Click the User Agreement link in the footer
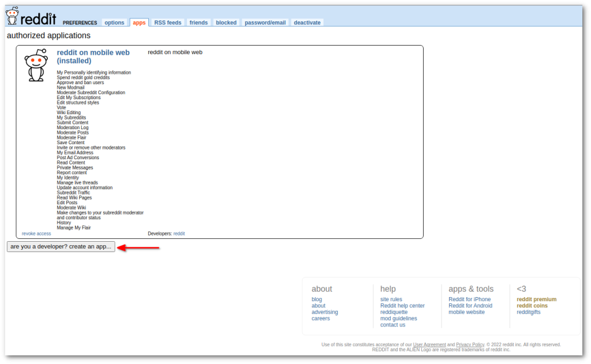 429,344
